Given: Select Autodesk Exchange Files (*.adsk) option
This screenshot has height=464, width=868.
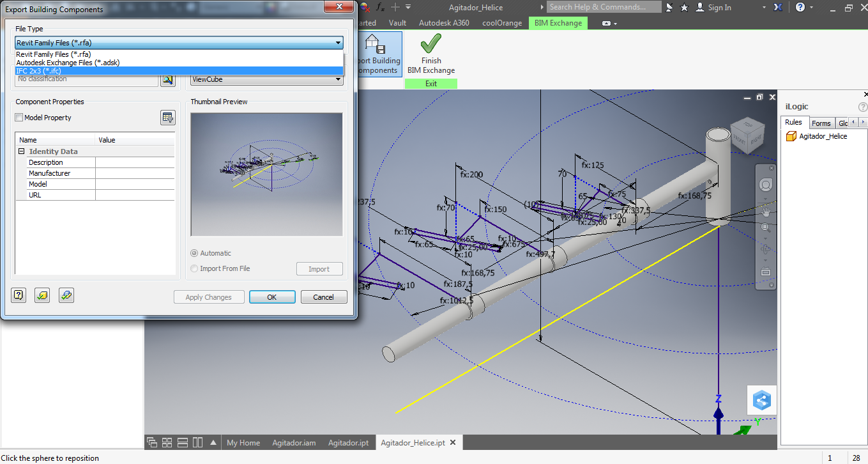Looking at the screenshot, I should tap(179, 63).
